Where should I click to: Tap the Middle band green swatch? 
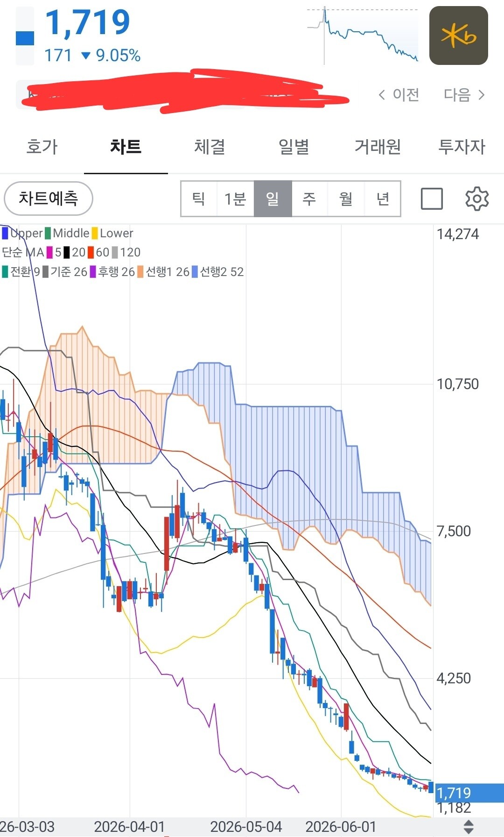[x=48, y=233]
